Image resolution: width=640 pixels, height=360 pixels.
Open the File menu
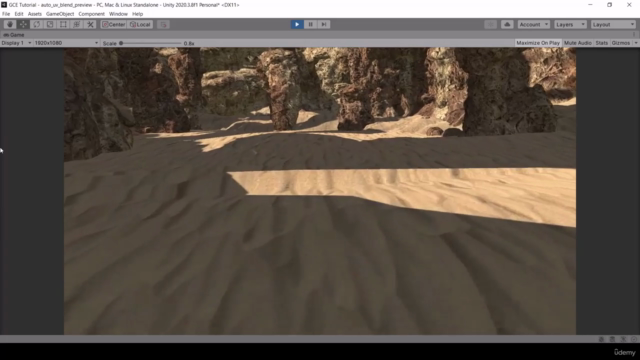pos(6,14)
